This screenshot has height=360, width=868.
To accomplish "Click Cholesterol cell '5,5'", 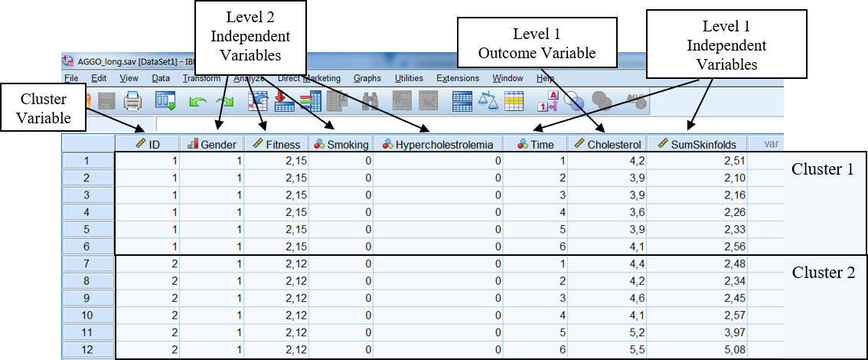I will click(607, 351).
